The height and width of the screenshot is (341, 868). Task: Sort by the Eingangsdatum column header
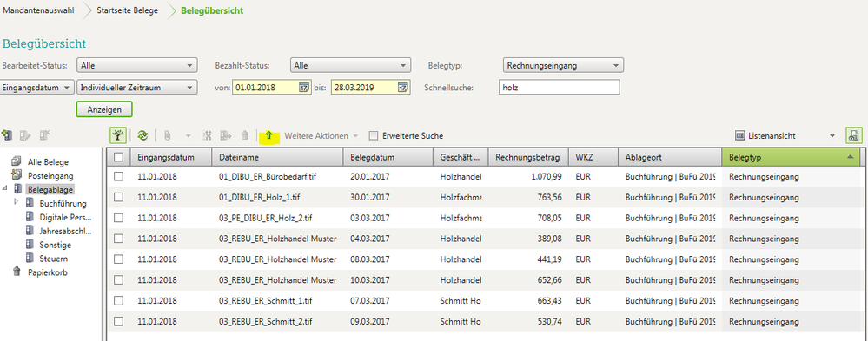(x=171, y=157)
